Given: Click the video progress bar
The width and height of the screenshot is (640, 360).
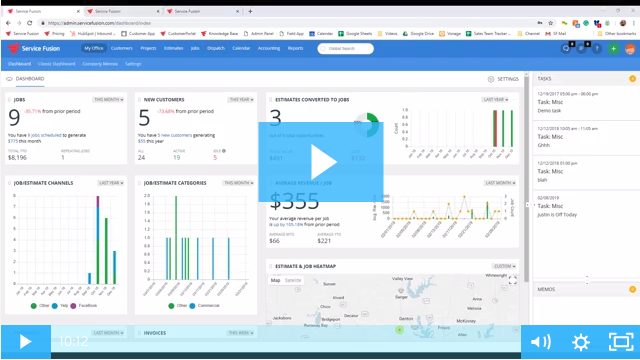Looking at the screenshot, I should coord(286,356).
